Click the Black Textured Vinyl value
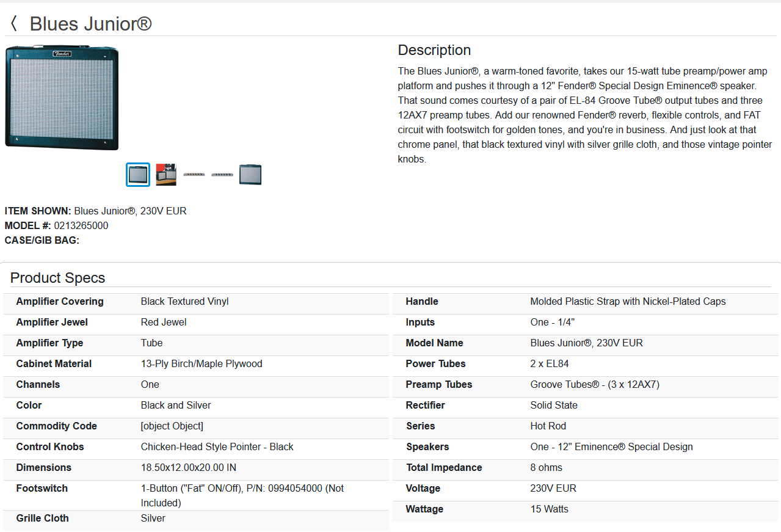The height and width of the screenshot is (532, 781). [x=185, y=301]
